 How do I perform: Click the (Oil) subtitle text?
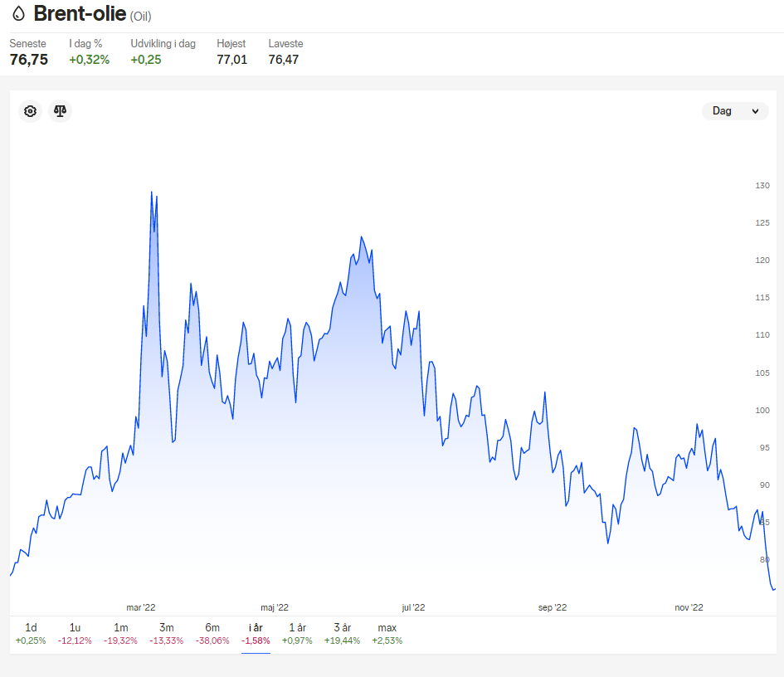click(x=140, y=17)
